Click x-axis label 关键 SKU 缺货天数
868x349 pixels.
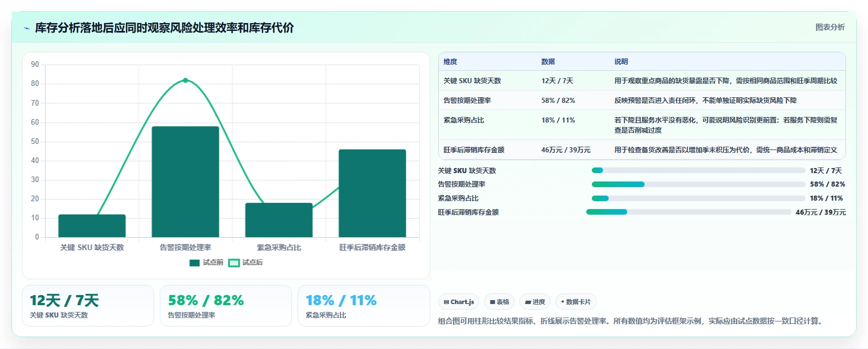click(92, 247)
